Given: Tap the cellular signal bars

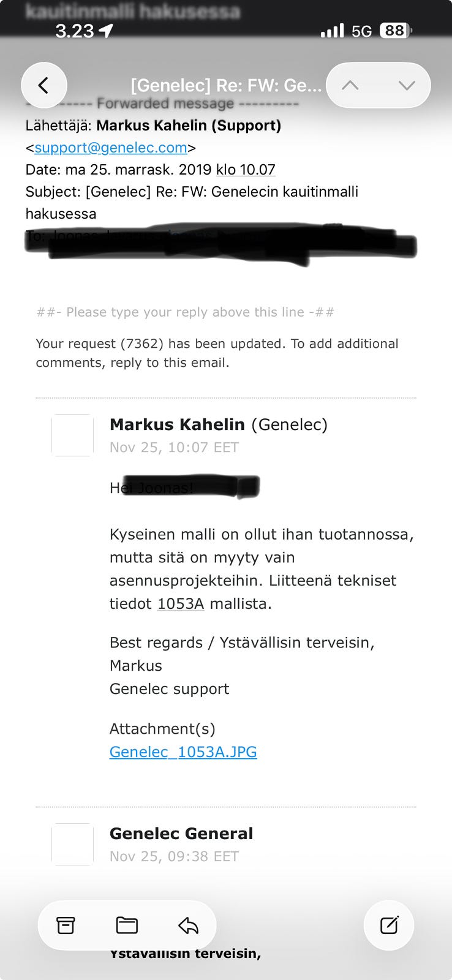Looking at the screenshot, I should pos(333,31).
